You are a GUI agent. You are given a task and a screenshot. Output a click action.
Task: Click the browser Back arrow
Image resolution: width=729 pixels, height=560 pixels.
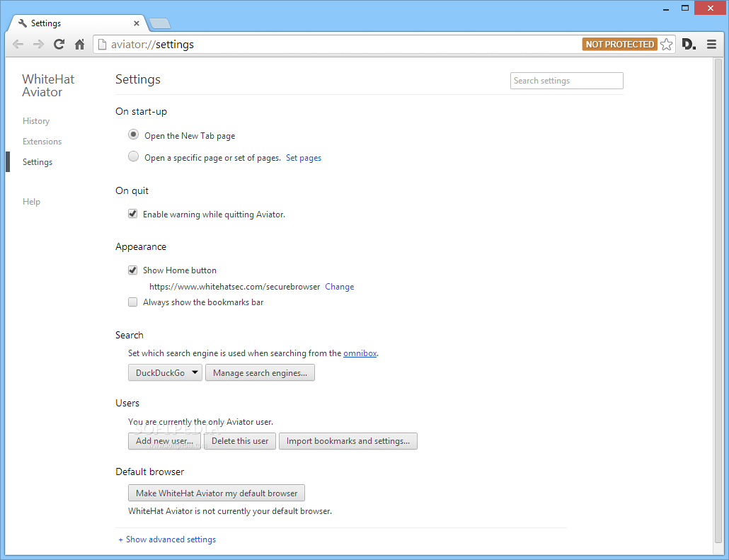18,44
